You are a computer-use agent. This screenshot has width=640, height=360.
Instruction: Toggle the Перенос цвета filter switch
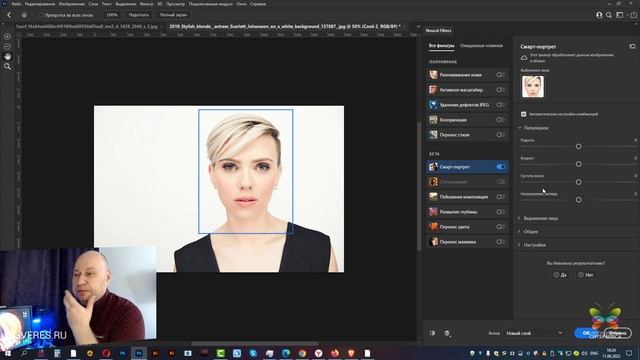click(x=500, y=227)
